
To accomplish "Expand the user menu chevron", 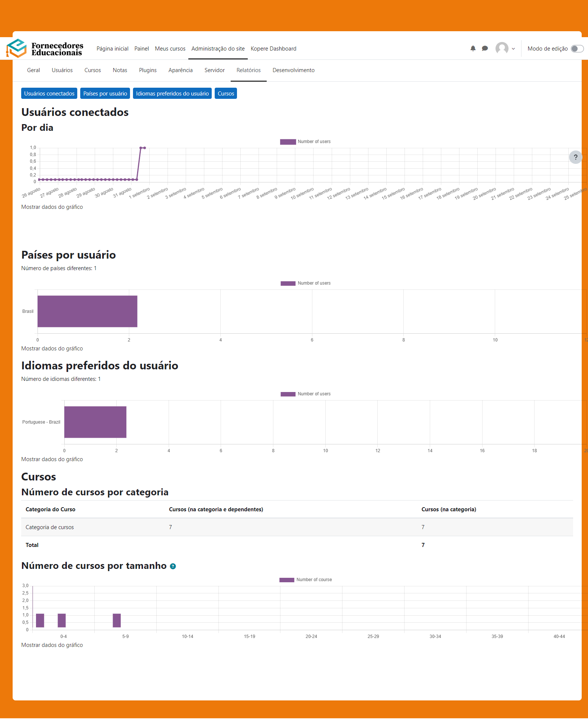I will 513,49.
